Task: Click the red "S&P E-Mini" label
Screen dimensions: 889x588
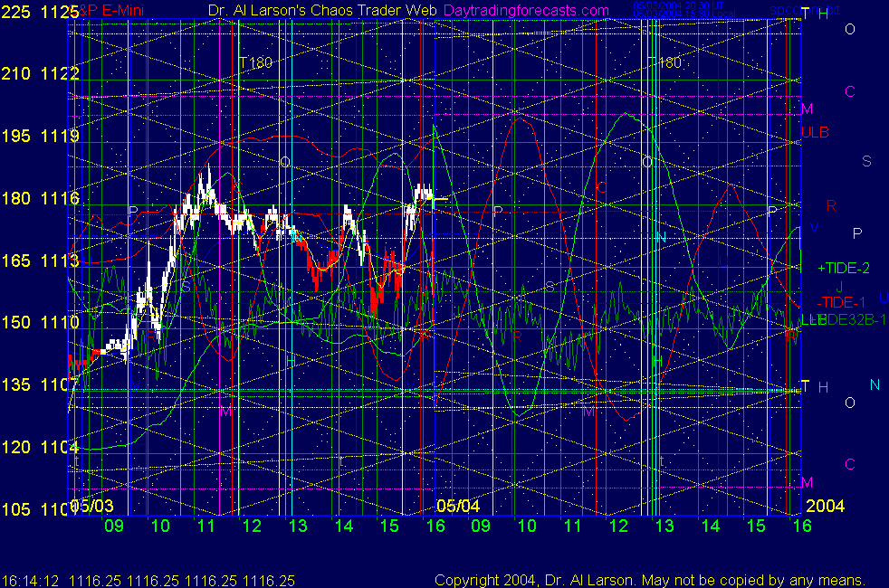Action: (x=109, y=10)
